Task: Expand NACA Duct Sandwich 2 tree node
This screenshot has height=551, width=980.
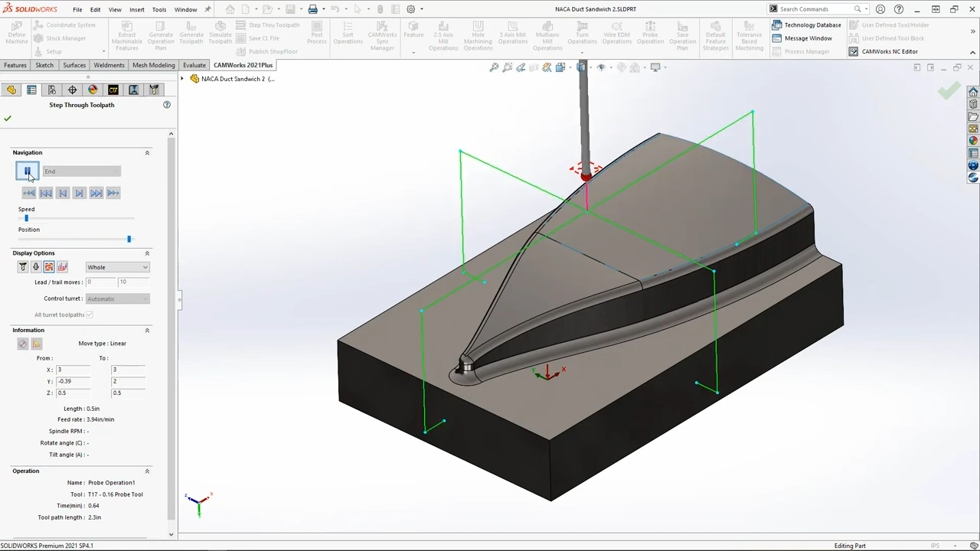Action: pyautogui.click(x=182, y=79)
